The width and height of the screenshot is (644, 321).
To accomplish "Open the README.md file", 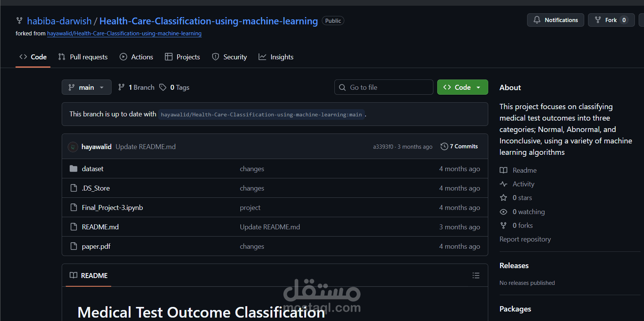I will (100, 227).
